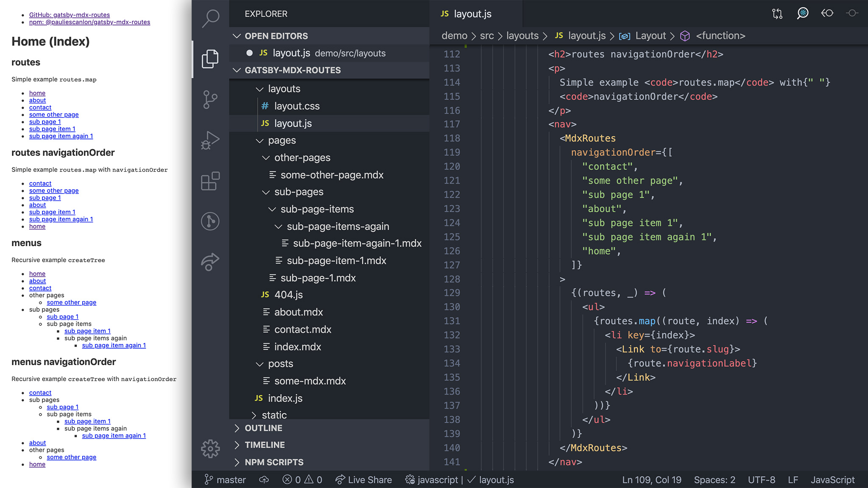Screen dimensions: 868x488
Task: Click the demo breadcrumb segment
Action: coord(454,36)
